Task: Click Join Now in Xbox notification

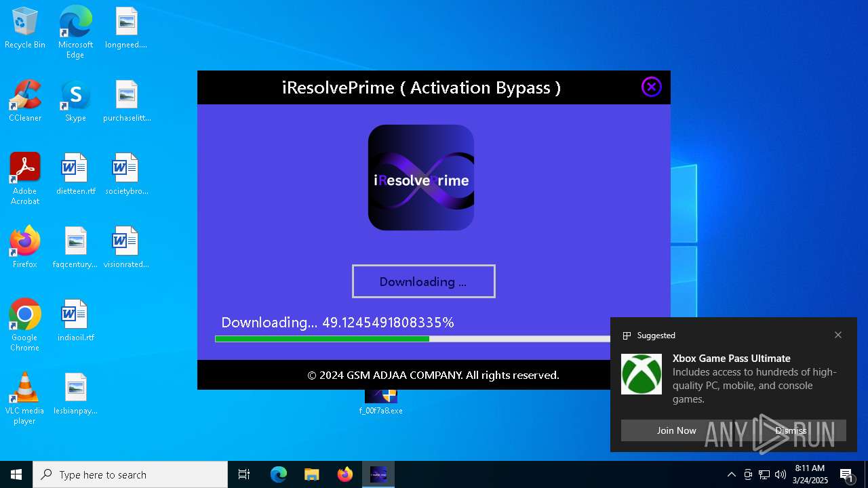Action: 676,430
